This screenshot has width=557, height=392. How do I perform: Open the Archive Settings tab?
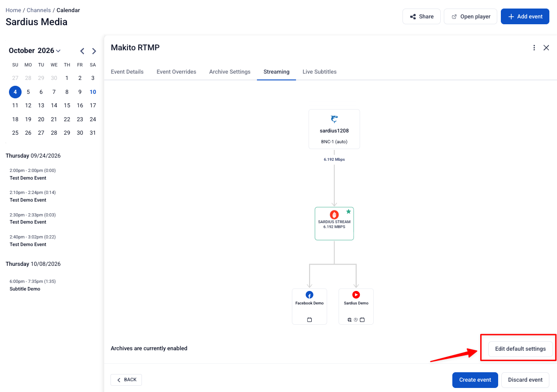pos(230,72)
